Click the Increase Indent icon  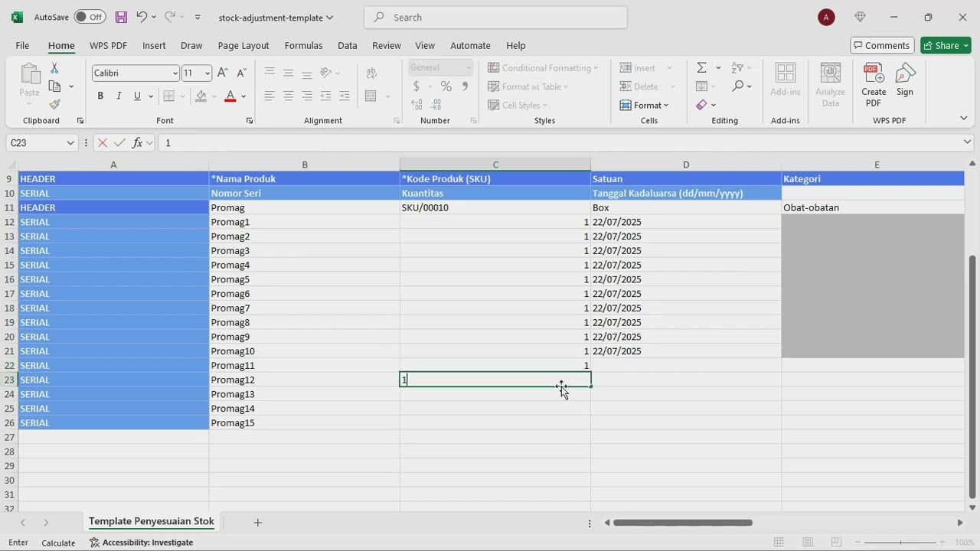pos(345,96)
